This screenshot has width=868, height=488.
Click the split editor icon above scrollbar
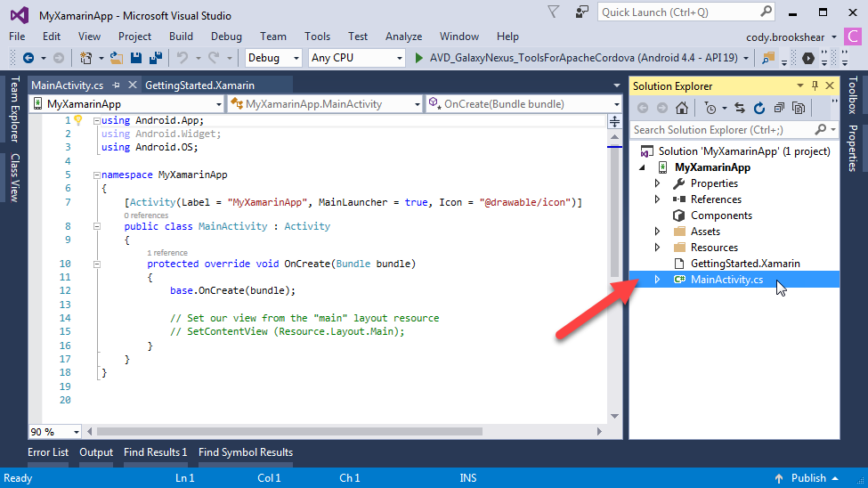[x=614, y=122]
